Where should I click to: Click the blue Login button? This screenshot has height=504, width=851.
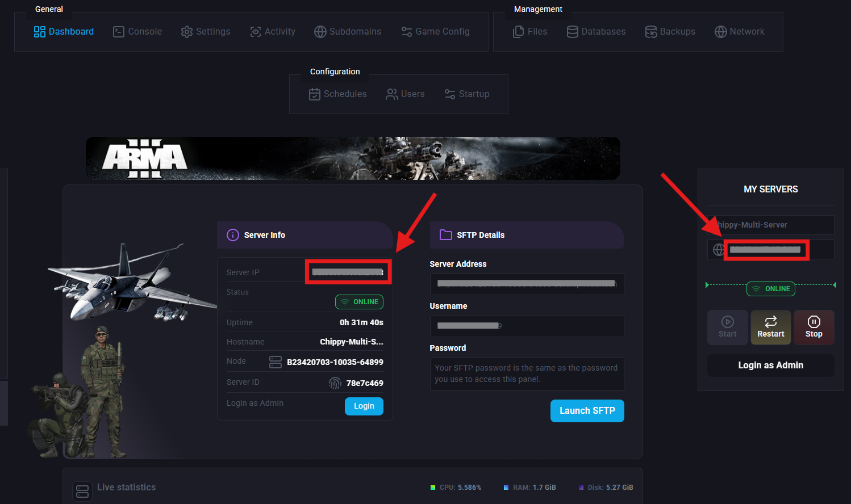coord(364,406)
